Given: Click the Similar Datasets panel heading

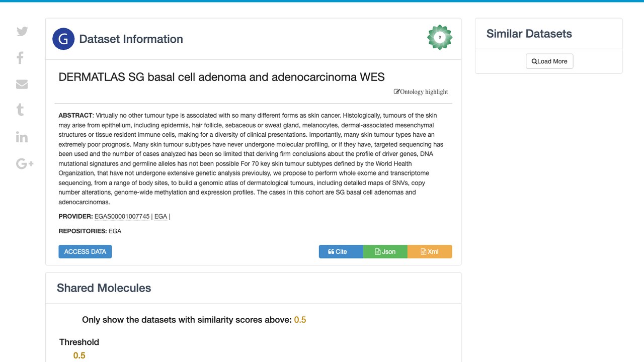Looking at the screenshot, I should click(529, 34).
